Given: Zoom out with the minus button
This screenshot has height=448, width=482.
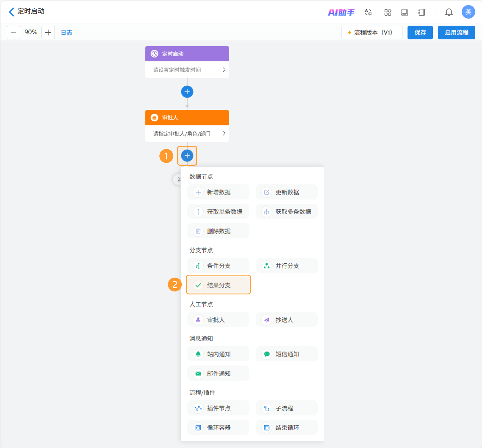Looking at the screenshot, I should pyautogui.click(x=13, y=32).
